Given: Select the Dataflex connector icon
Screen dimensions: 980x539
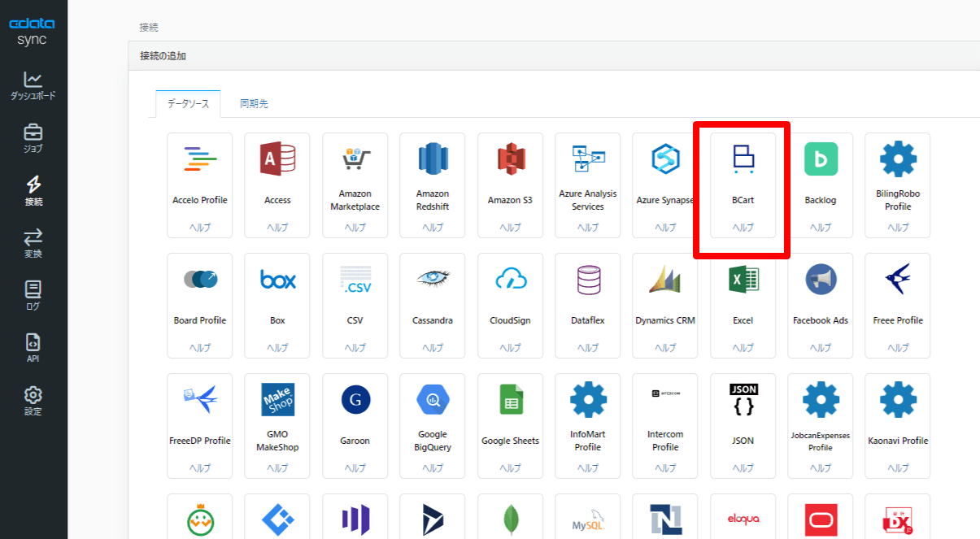Looking at the screenshot, I should point(588,279).
